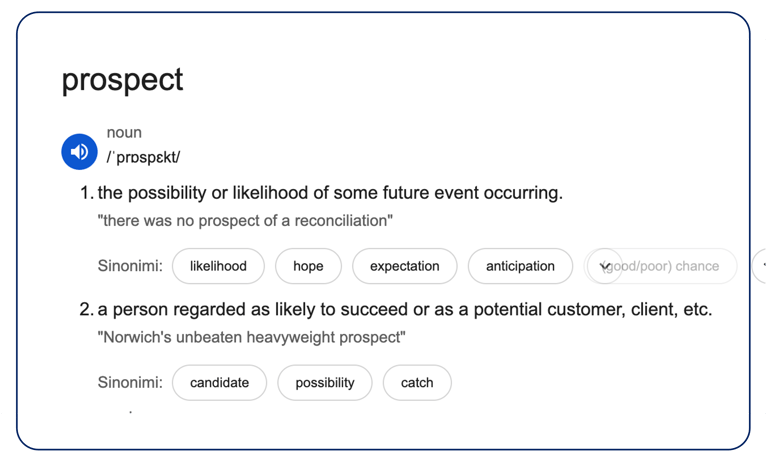
Task: Click the 'anticipation' synonym chip
Action: (520, 266)
